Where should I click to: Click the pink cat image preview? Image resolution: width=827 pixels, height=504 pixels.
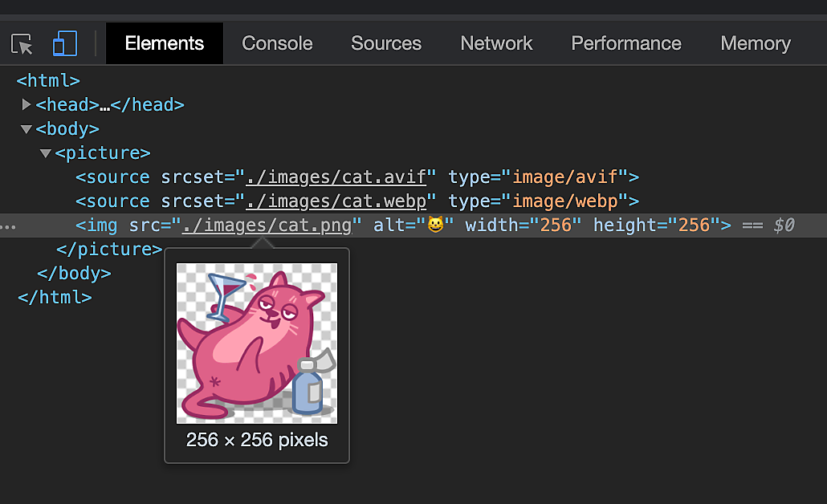click(257, 343)
